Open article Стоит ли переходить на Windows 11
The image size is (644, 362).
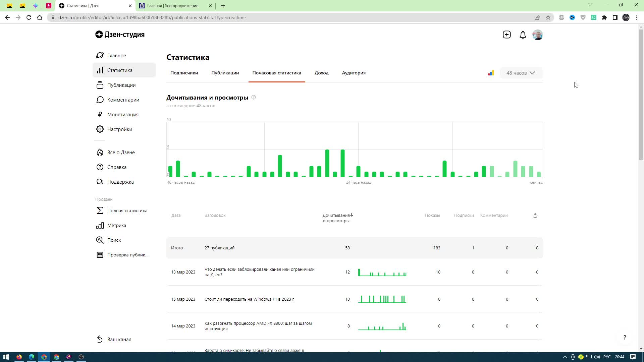click(x=249, y=299)
